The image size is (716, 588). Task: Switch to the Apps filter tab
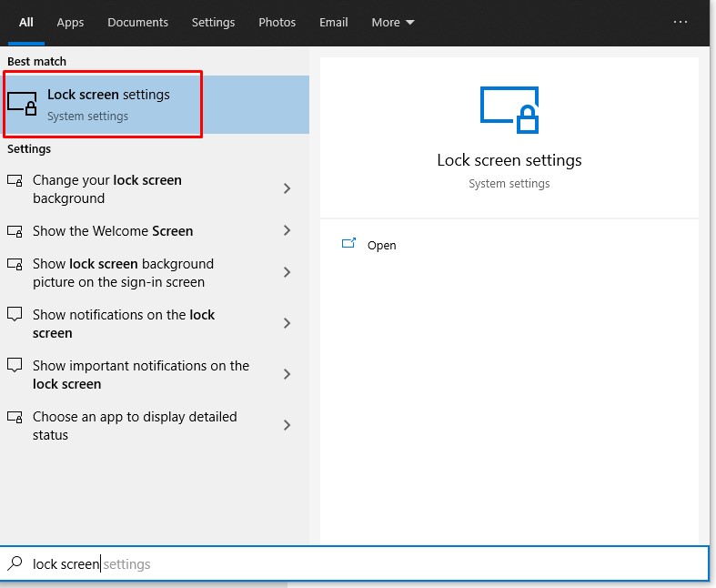70,22
